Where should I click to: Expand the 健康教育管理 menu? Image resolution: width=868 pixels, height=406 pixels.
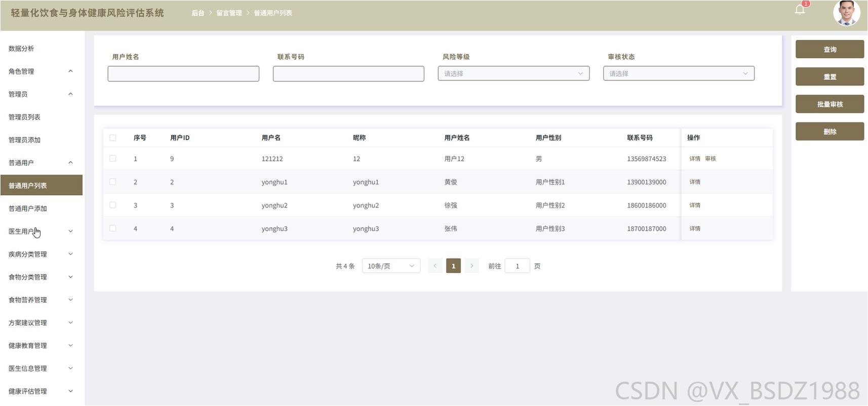click(x=41, y=346)
